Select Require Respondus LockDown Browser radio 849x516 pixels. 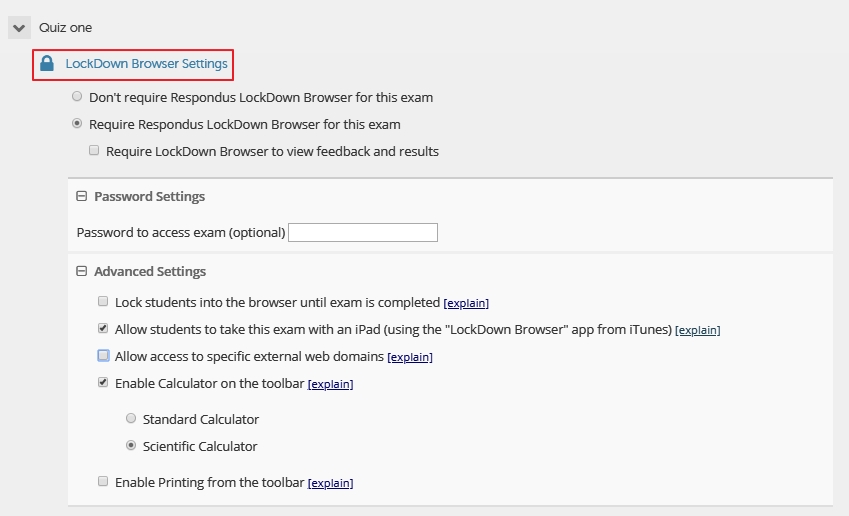click(x=77, y=123)
